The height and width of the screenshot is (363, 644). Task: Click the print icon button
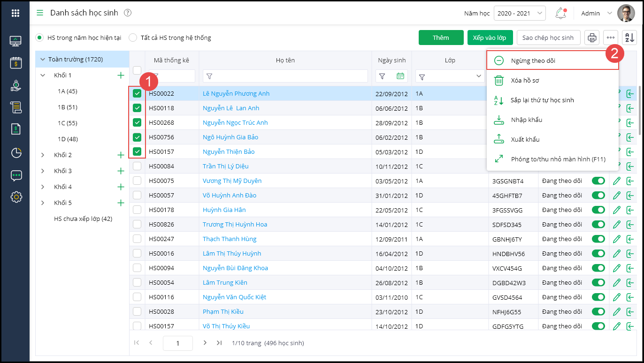point(592,38)
